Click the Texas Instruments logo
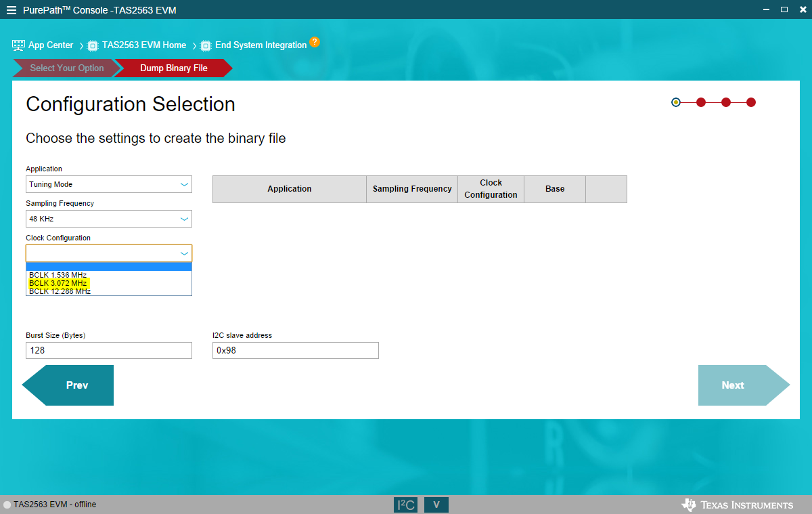Screen dimensions: 812x514 click(738, 505)
